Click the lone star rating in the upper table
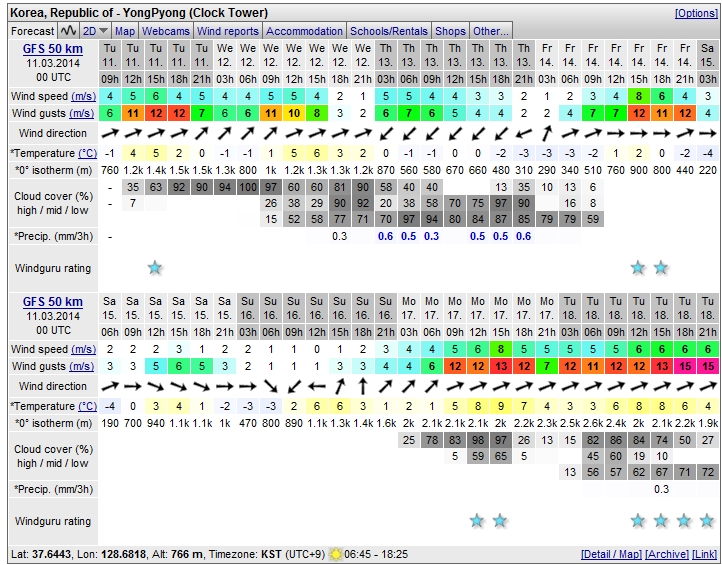The image size is (722, 565). click(155, 268)
